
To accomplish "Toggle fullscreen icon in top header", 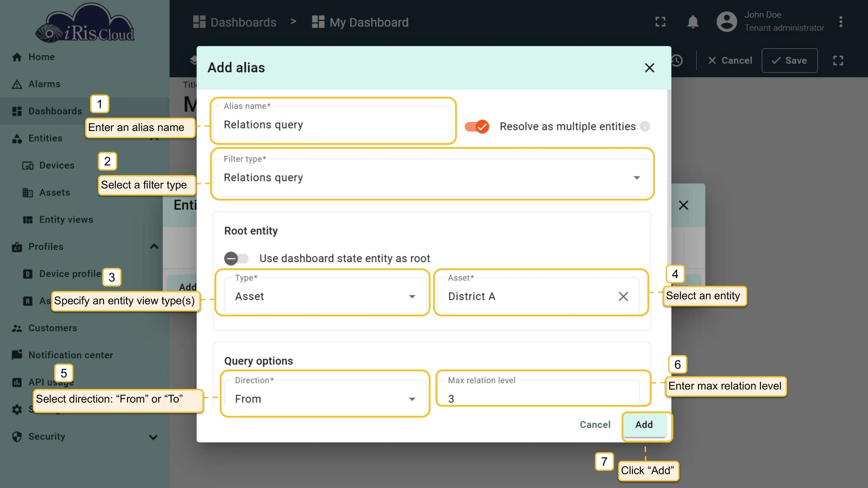I will point(660,22).
